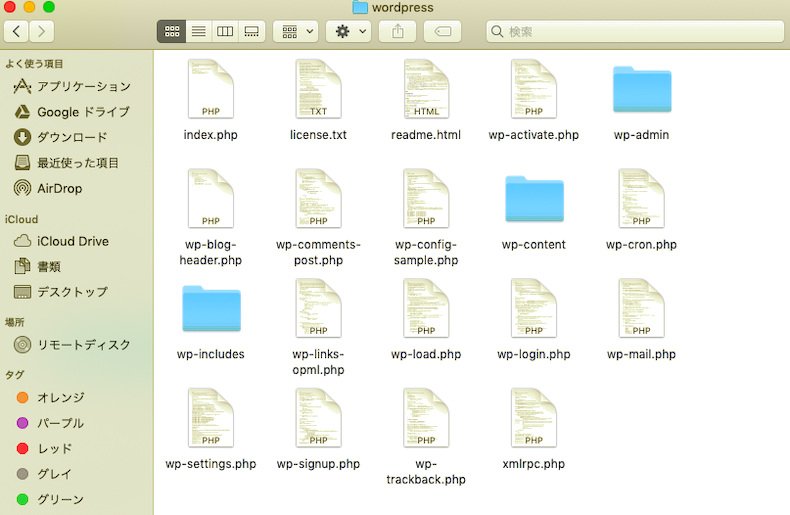Image resolution: width=790 pixels, height=515 pixels.
Task: Select the wp-signup.php file icon
Action: 318,418
